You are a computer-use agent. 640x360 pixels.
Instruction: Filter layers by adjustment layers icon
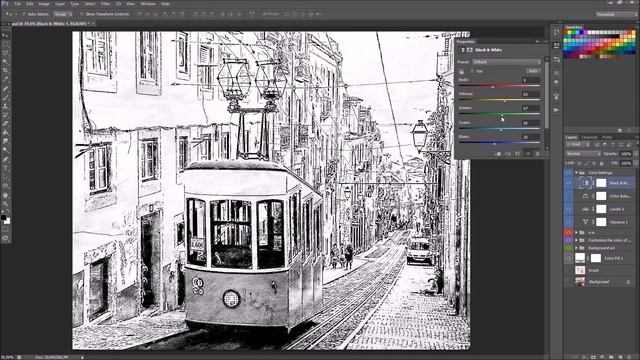[x=605, y=144]
